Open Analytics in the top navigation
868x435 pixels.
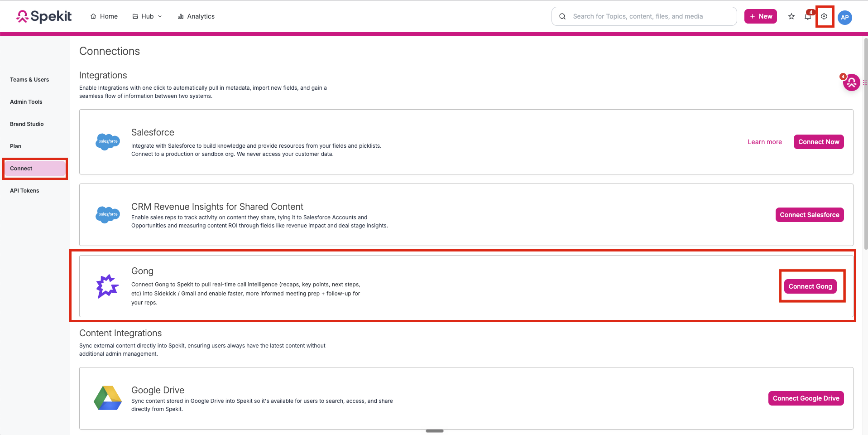pyautogui.click(x=196, y=16)
